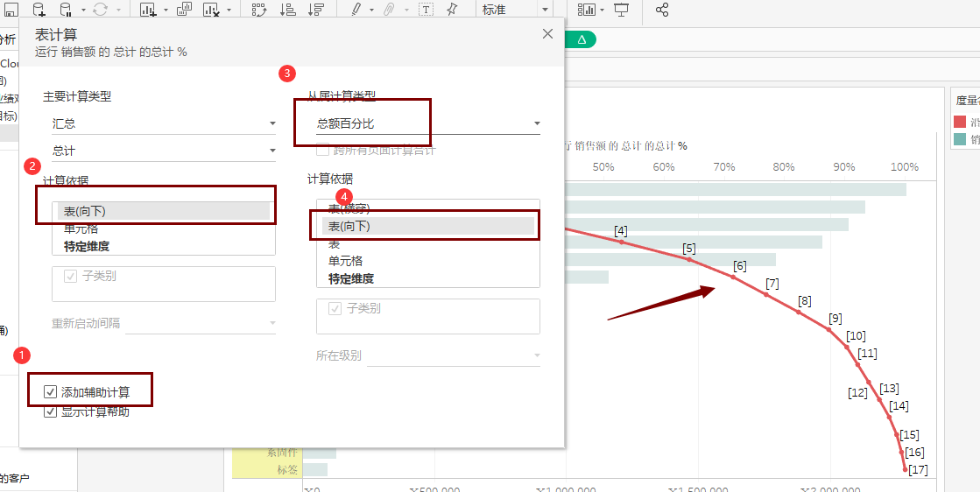Close the 表计算 dialog
980x492 pixels.
(x=547, y=34)
